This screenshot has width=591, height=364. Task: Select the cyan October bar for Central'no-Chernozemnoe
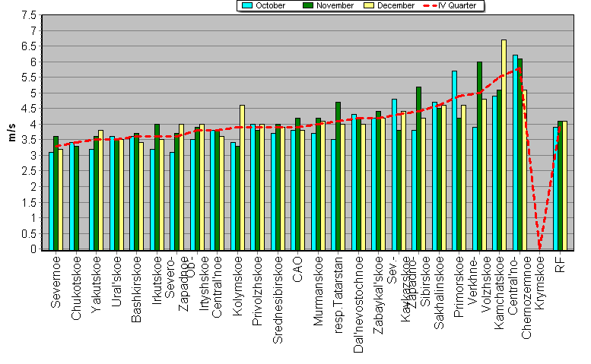pos(515,152)
